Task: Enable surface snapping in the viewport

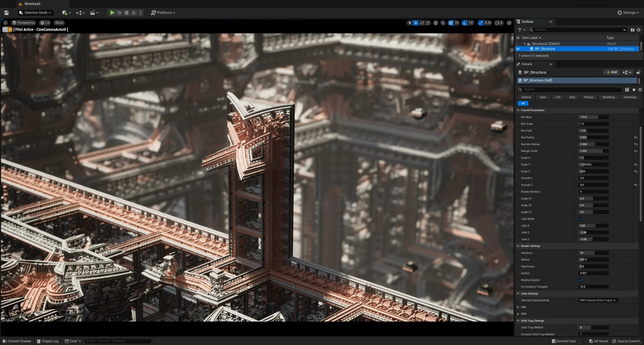Action: pos(443,23)
